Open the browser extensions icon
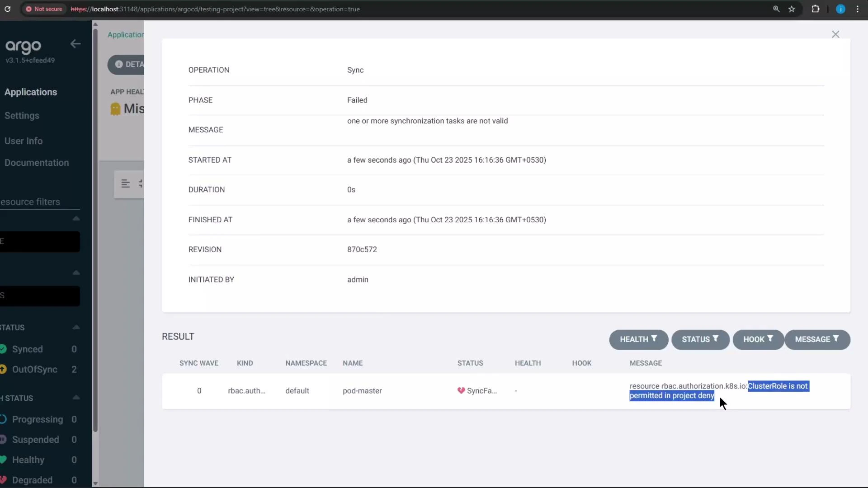Screen dimensions: 868x488 (816, 9)
